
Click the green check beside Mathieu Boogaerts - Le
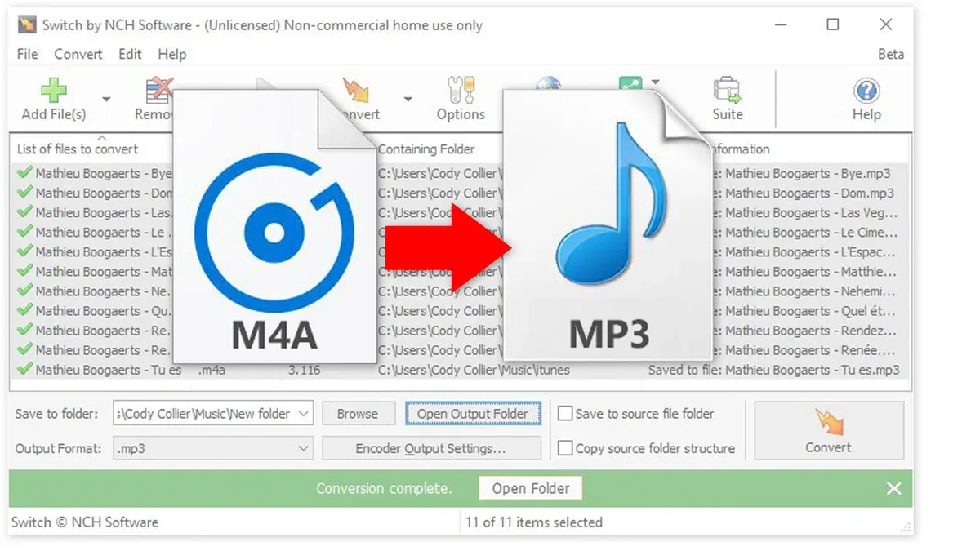click(x=24, y=232)
